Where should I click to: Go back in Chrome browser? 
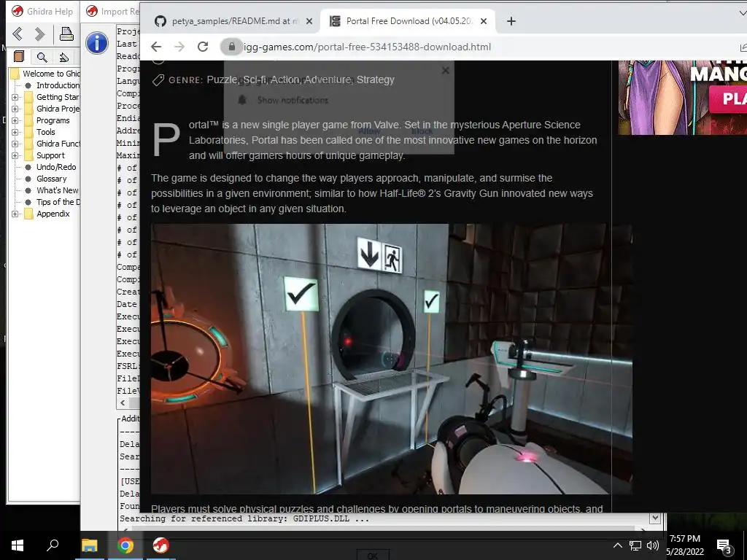point(156,47)
